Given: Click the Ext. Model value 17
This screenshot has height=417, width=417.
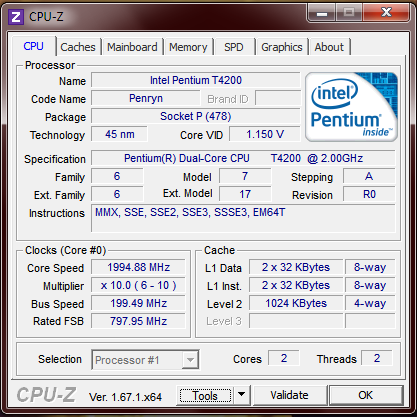Looking at the screenshot, I should point(245,194).
